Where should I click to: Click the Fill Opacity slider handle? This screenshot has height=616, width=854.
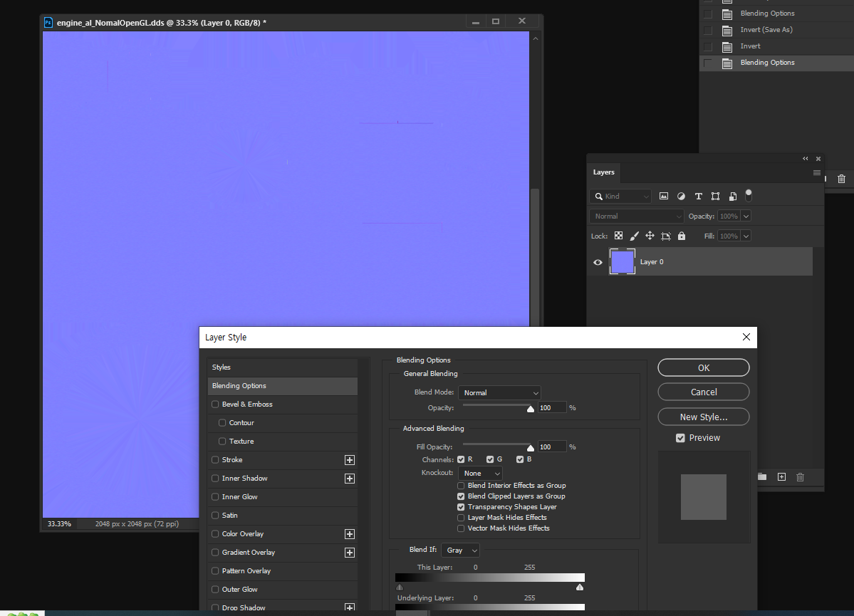[x=531, y=448]
